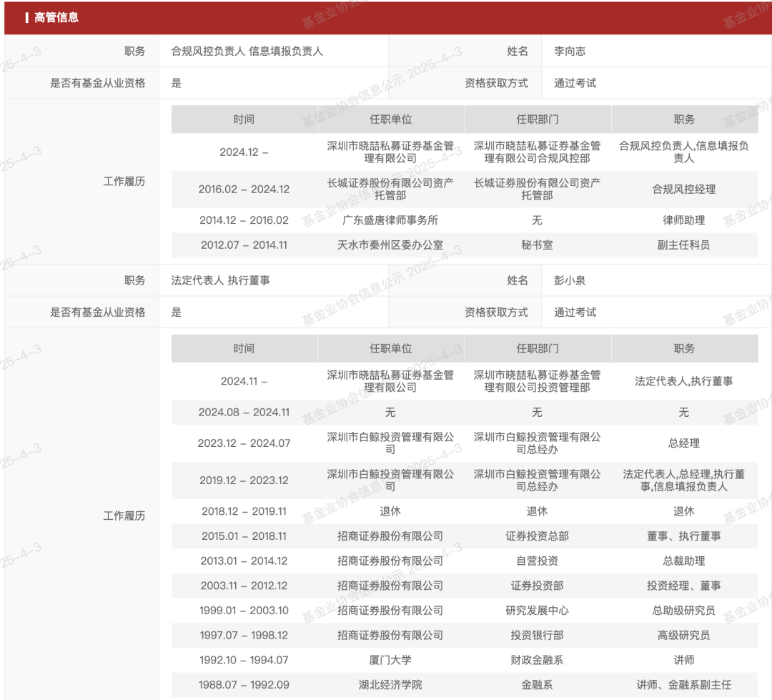Click the 1999.01 – 2003.10 time cell
The image size is (772, 700).
[x=244, y=611]
